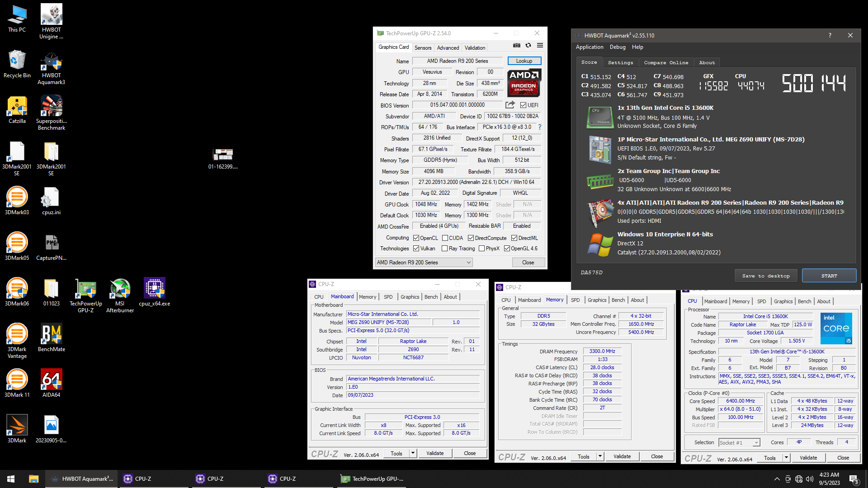Viewport: 868px width, 488px height.
Task: Toggle the DirectML checkbox
Action: pyautogui.click(x=514, y=238)
